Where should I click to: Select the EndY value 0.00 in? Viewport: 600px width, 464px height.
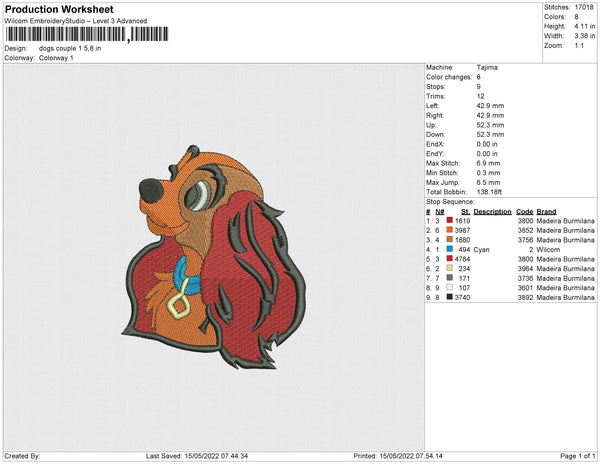coord(487,154)
